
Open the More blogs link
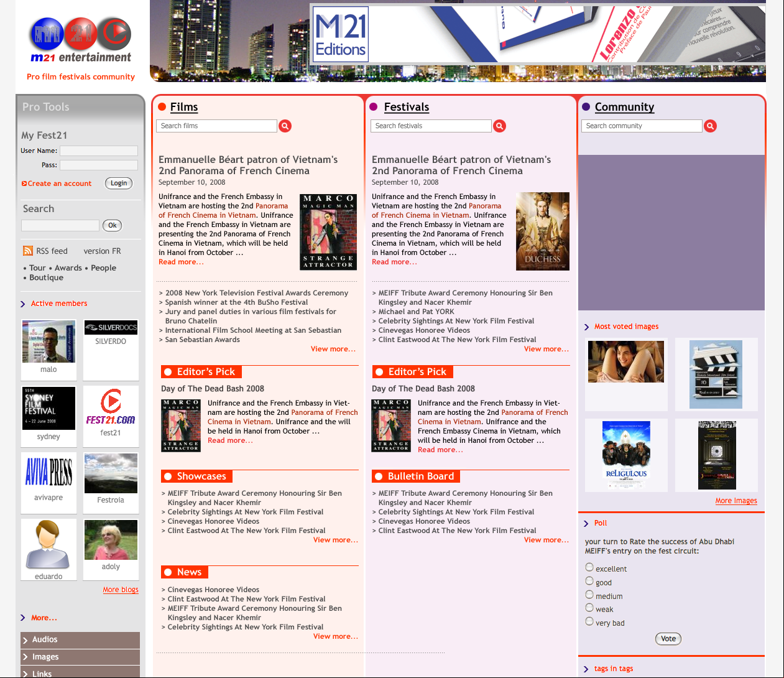point(121,590)
